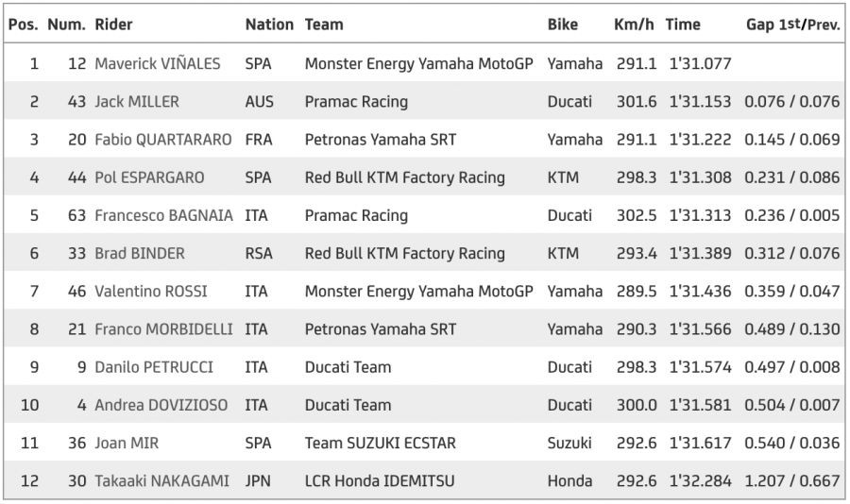
Task: Click the 1'31.077 fastest lap time
Action: pos(700,63)
